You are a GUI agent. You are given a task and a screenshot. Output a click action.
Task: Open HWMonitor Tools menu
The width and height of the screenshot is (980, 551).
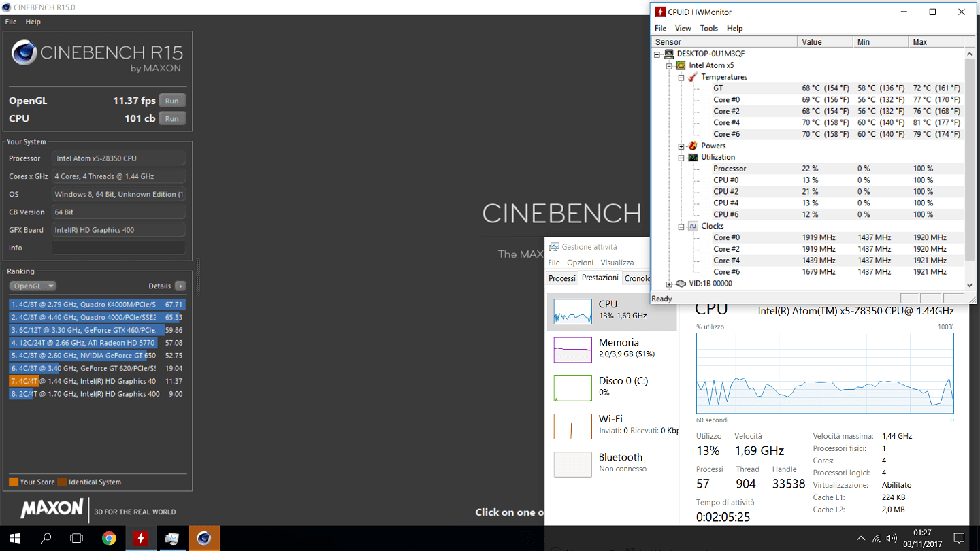click(709, 29)
